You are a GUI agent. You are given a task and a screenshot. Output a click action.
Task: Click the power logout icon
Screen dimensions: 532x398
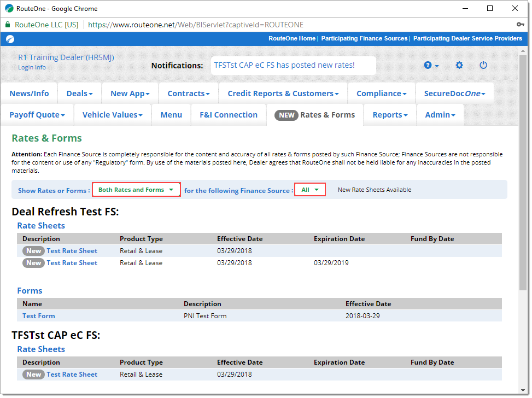[483, 65]
